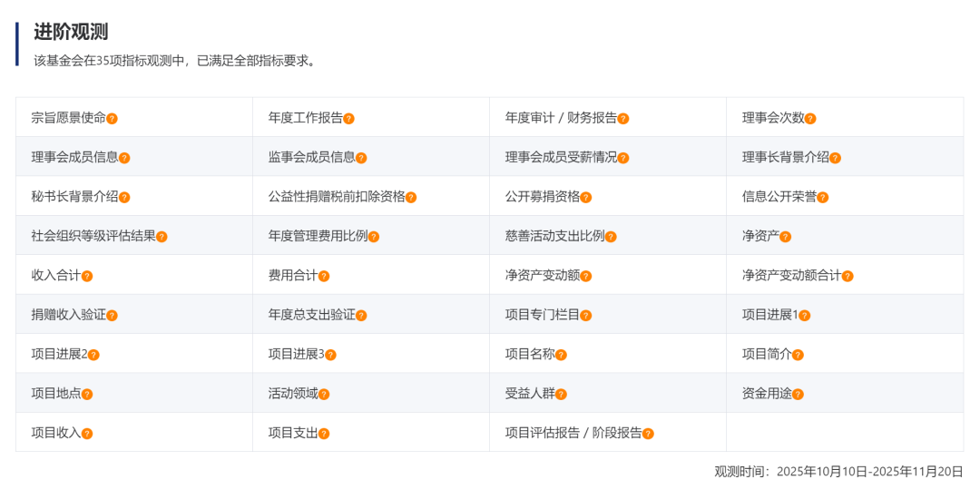Select the 项目简介 label text
The width and height of the screenshot is (980, 499).
[x=767, y=354]
